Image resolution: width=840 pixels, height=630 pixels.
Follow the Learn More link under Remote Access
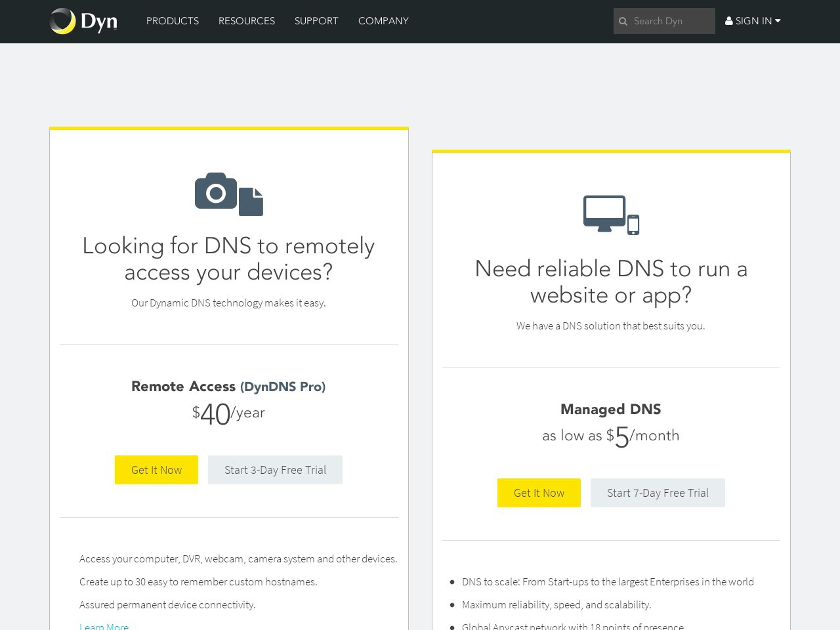(x=104, y=626)
